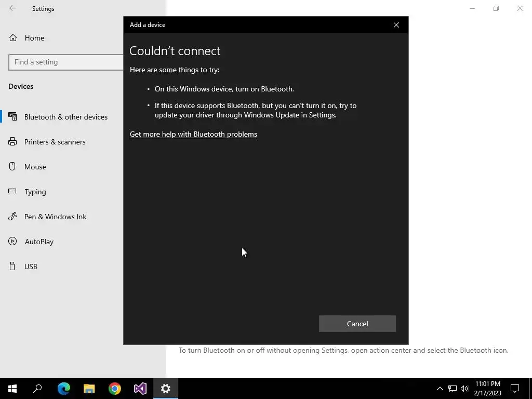Click 'Here are some things to try:' text
The image size is (532, 399).
pos(175,70)
